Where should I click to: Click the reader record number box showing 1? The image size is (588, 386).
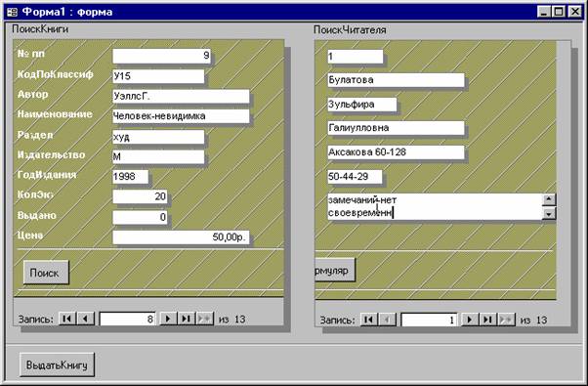tap(429, 320)
